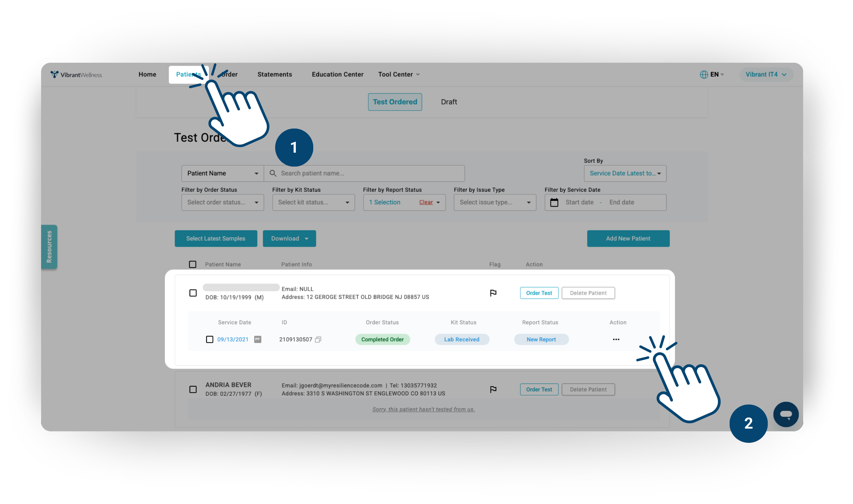Open the Filter by Kit Status dropdown
Screen dimensions: 853x504
[313, 202]
